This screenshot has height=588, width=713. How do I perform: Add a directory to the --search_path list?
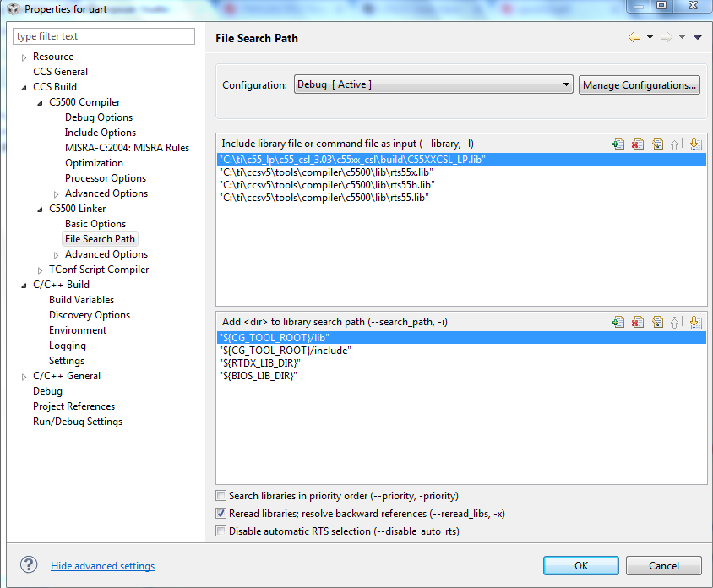618,323
